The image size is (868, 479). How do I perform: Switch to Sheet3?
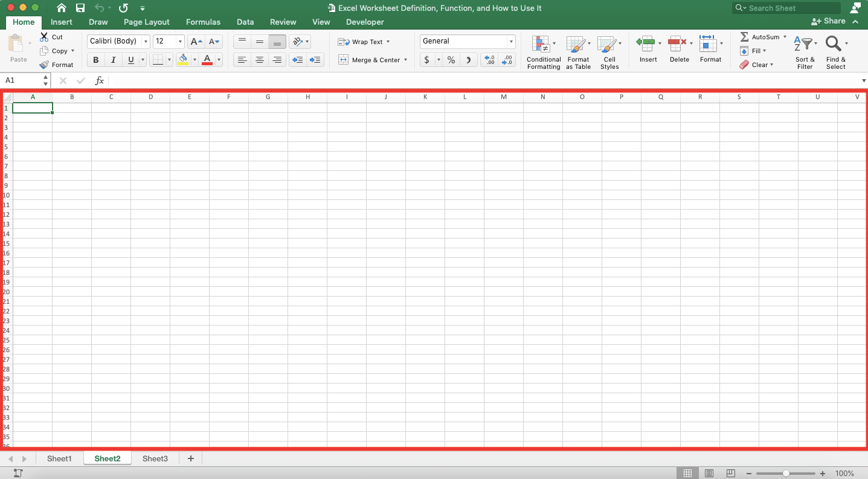pyautogui.click(x=155, y=458)
